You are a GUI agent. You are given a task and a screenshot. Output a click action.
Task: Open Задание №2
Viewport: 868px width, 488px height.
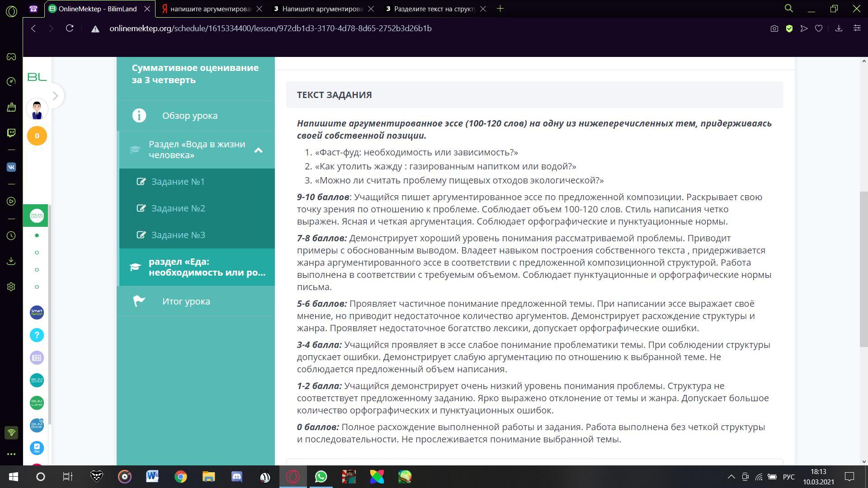coord(197,208)
